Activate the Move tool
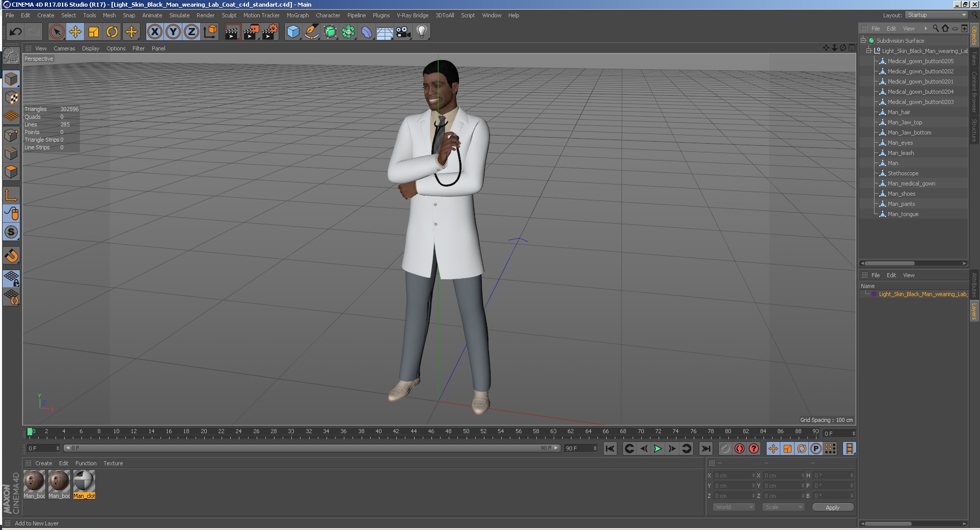Viewport: 980px width, 530px height. (x=75, y=32)
